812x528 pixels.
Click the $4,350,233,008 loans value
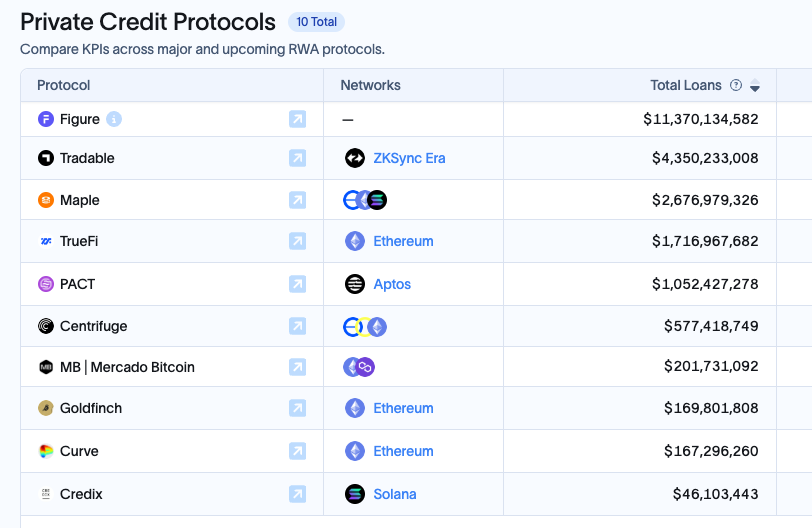[x=705, y=158]
